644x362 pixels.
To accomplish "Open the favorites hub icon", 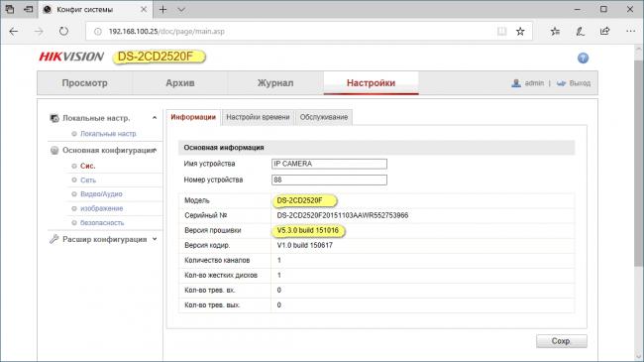I will click(555, 32).
